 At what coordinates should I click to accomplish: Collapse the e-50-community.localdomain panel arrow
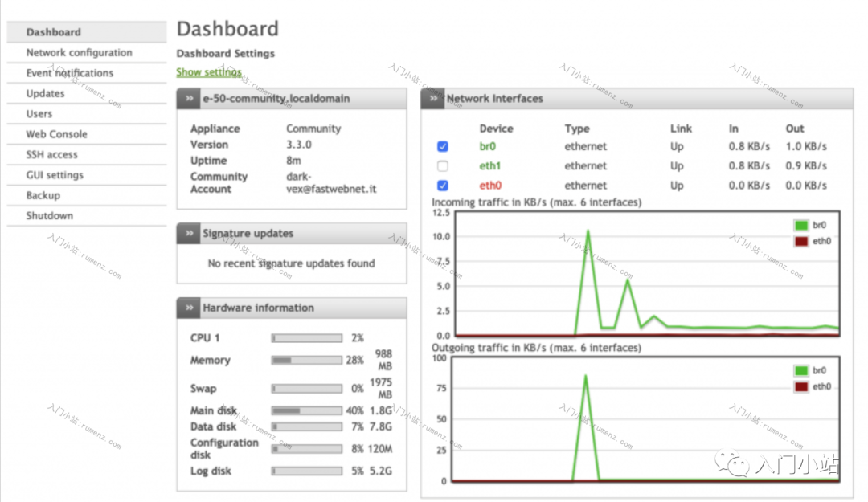coord(189,99)
